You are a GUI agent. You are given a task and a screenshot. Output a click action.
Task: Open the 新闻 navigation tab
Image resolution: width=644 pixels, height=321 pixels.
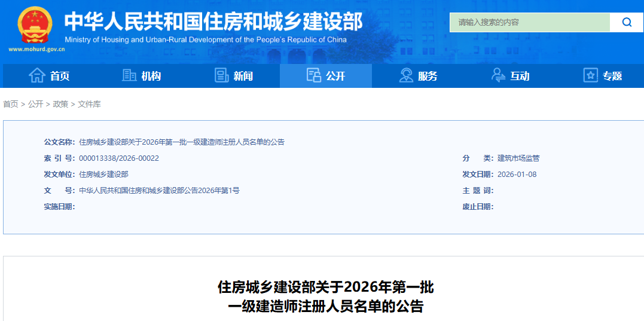[234, 76]
